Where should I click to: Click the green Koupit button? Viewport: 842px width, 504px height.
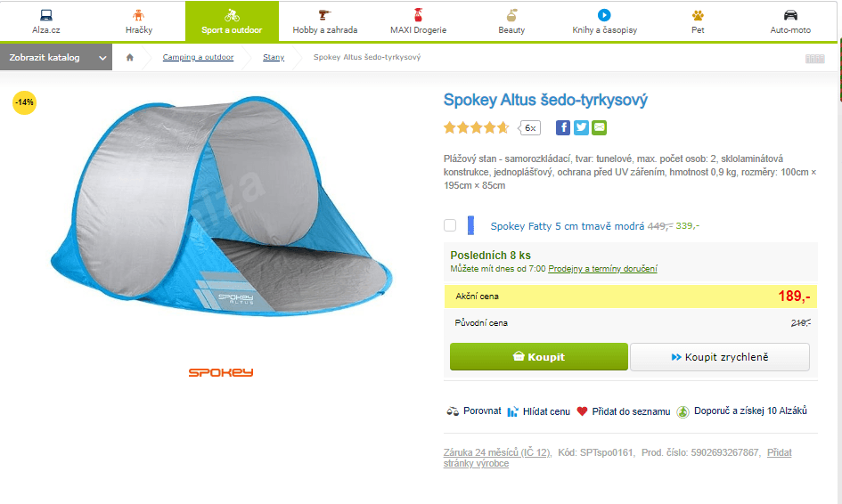tap(538, 357)
